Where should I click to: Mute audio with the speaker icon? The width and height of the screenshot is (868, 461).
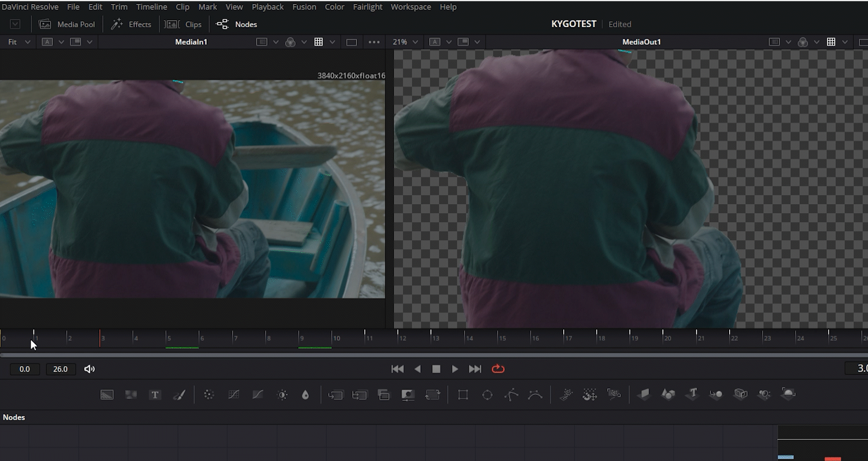pyautogui.click(x=90, y=369)
